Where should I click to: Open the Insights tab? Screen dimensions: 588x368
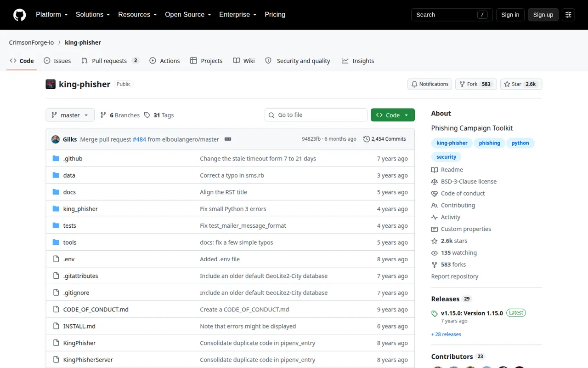click(x=358, y=61)
